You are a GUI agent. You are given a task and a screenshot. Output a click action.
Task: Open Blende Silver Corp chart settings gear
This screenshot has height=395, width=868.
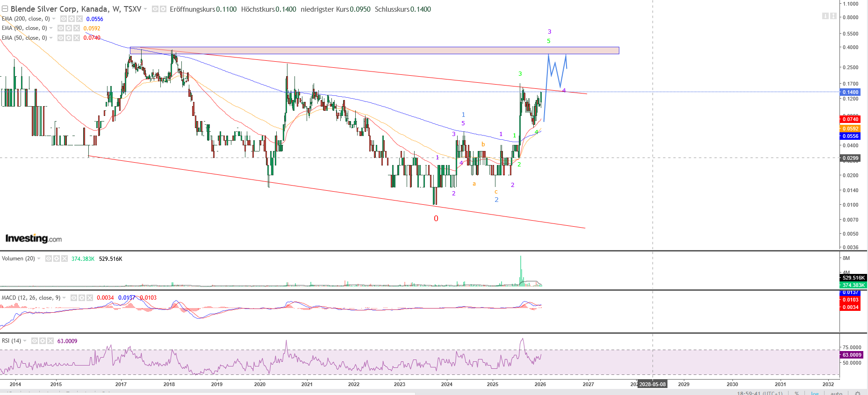click(x=163, y=9)
